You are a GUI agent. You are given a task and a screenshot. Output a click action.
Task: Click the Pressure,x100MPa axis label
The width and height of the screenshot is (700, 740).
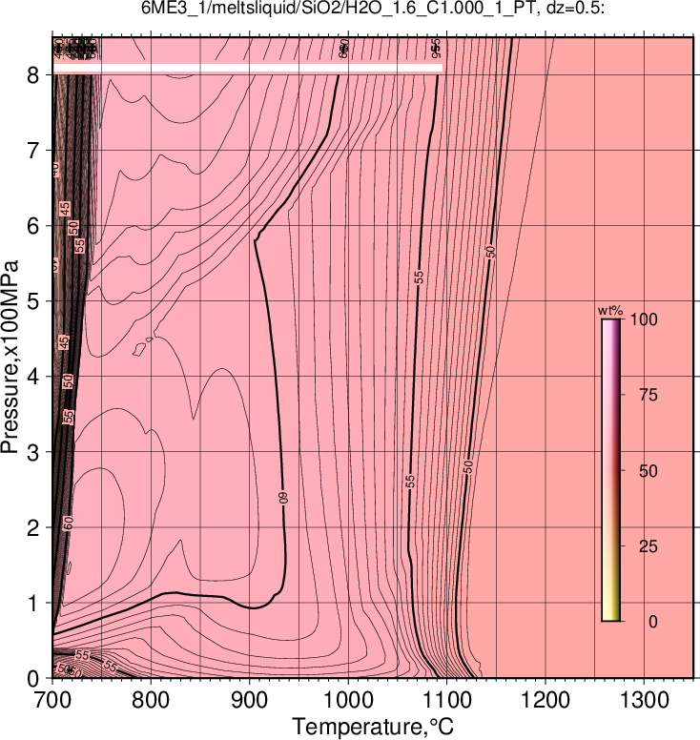[x=10, y=358]
